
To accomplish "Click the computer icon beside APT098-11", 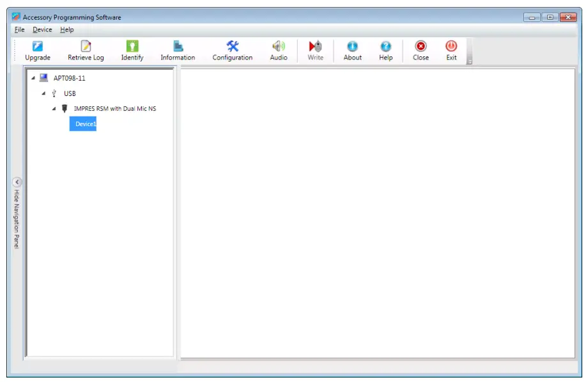I will [x=44, y=78].
